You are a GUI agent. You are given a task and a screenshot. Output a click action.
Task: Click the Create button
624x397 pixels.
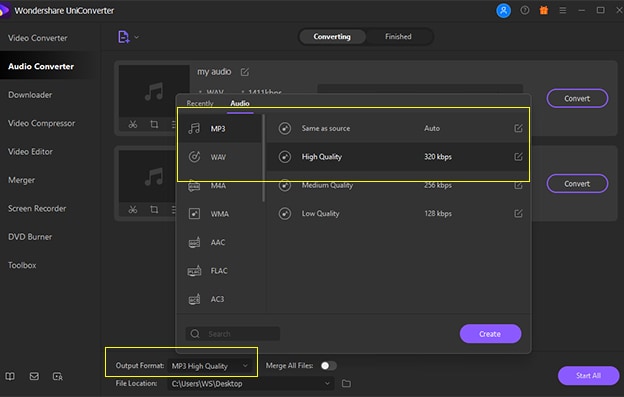[x=490, y=334]
